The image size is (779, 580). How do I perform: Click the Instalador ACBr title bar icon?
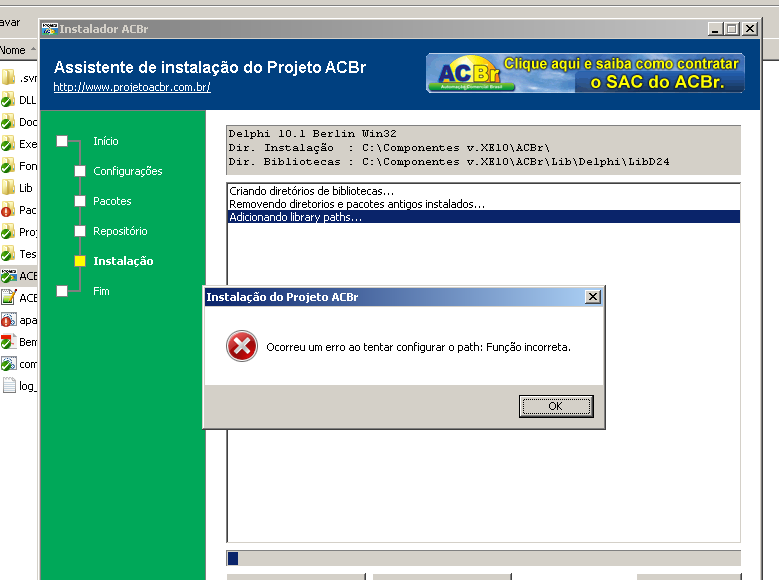[x=50, y=29]
